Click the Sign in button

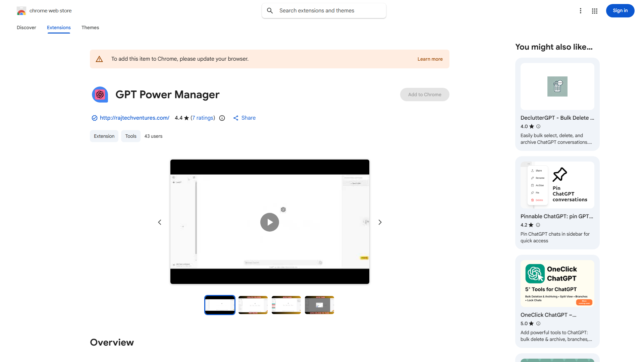pos(620,10)
